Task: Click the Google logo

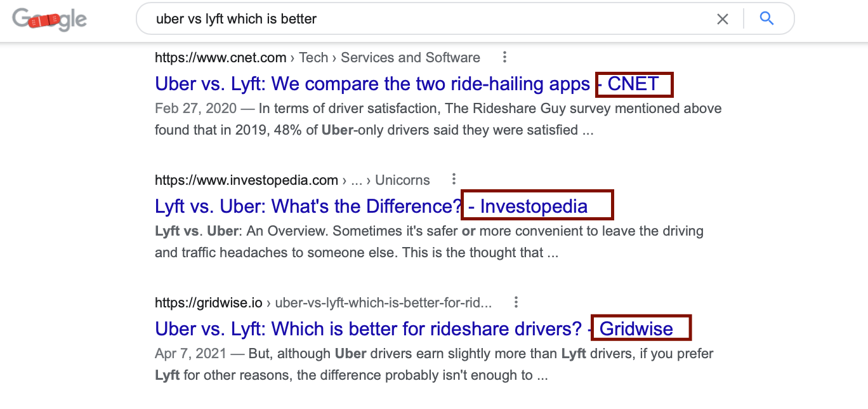Action: 49,20
